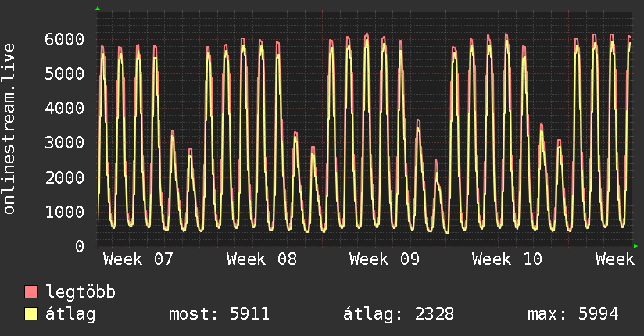Click the 'most: 5911' current value
The height and width of the screenshot is (336, 644).
tap(219, 315)
